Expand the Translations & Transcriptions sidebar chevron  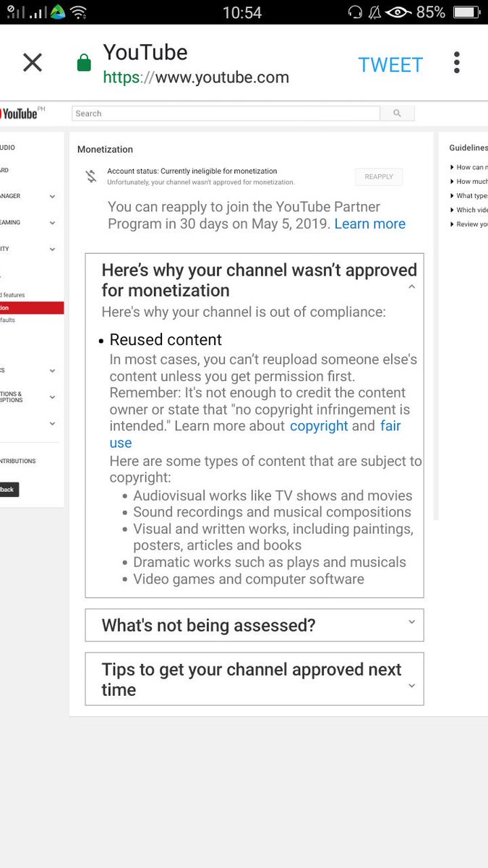(53, 397)
